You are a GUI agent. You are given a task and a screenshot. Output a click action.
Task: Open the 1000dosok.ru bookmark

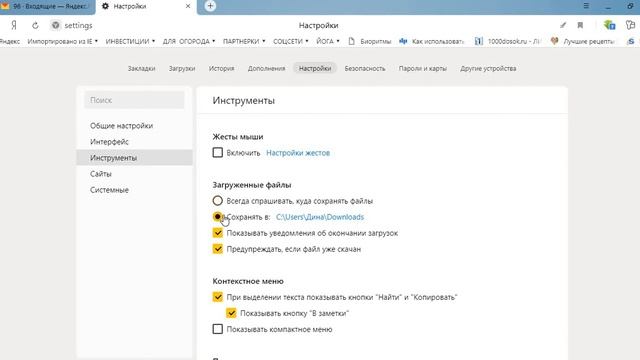pyautogui.click(x=507, y=41)
